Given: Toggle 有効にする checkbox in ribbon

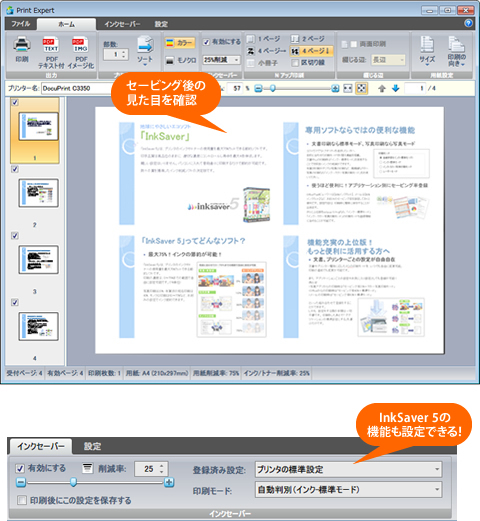Looking at the screenshot, I should (206, 42).
